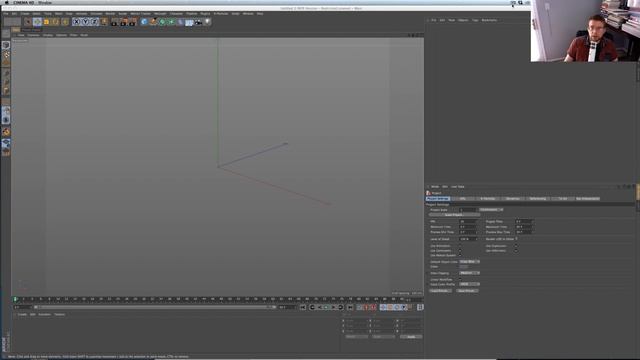Image resolution: width=640 pixels, height=360 pixels.
Task: Open the Default Object Color dropdown
Action: click(x=469, y=262)
